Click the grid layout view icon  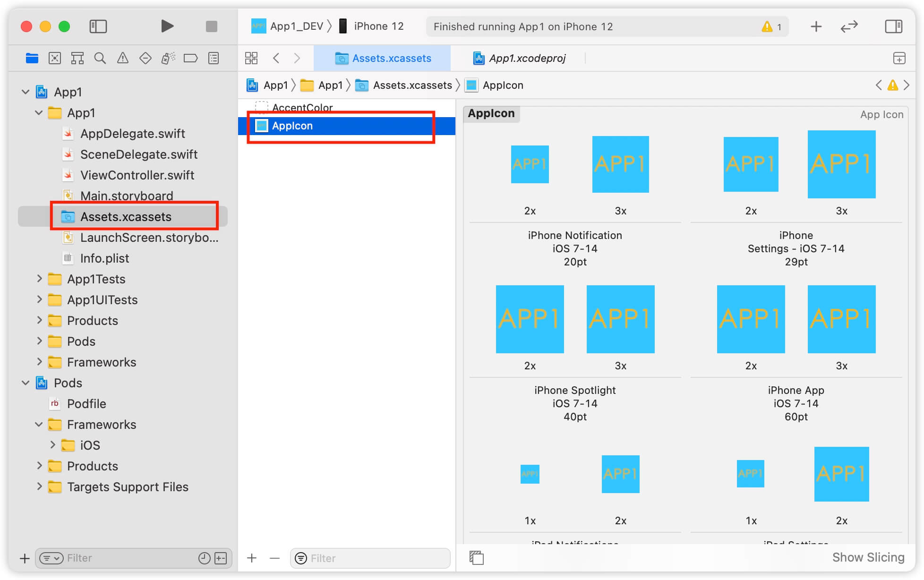tap(253, 58)
